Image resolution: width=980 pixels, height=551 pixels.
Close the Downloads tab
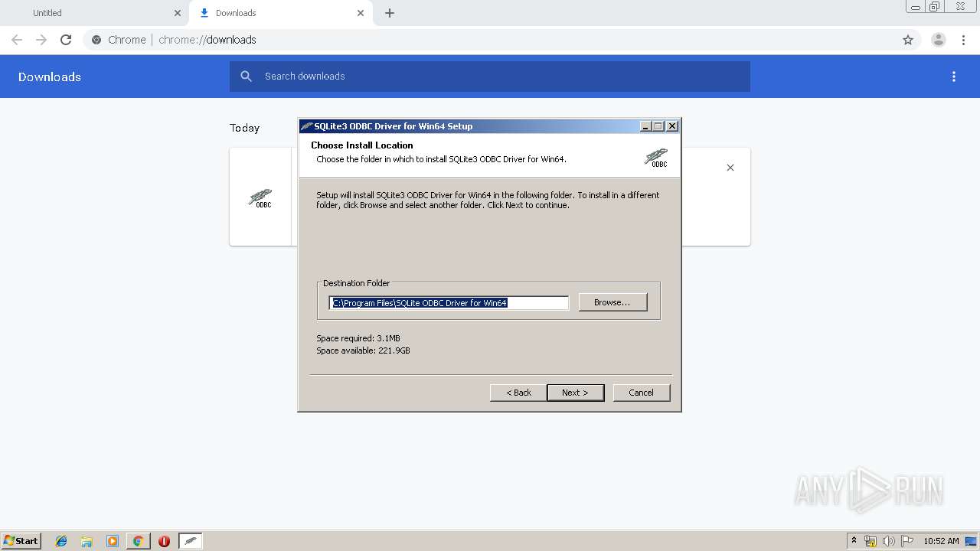tap(361, 13)
